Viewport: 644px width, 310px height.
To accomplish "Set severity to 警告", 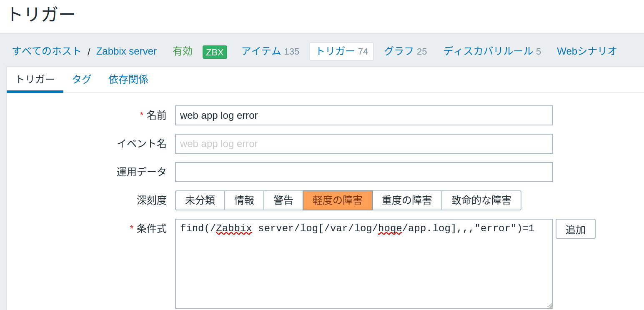I will click(283, 200).
